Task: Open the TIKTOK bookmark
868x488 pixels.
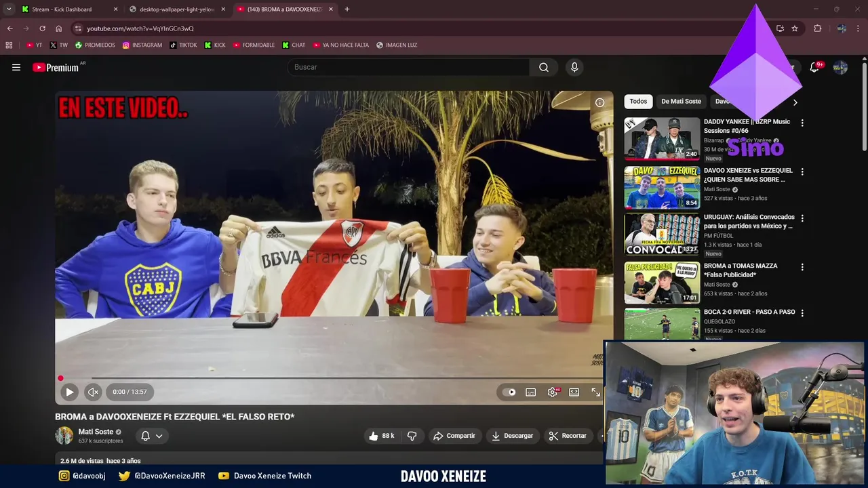Action: click(183, 45)
